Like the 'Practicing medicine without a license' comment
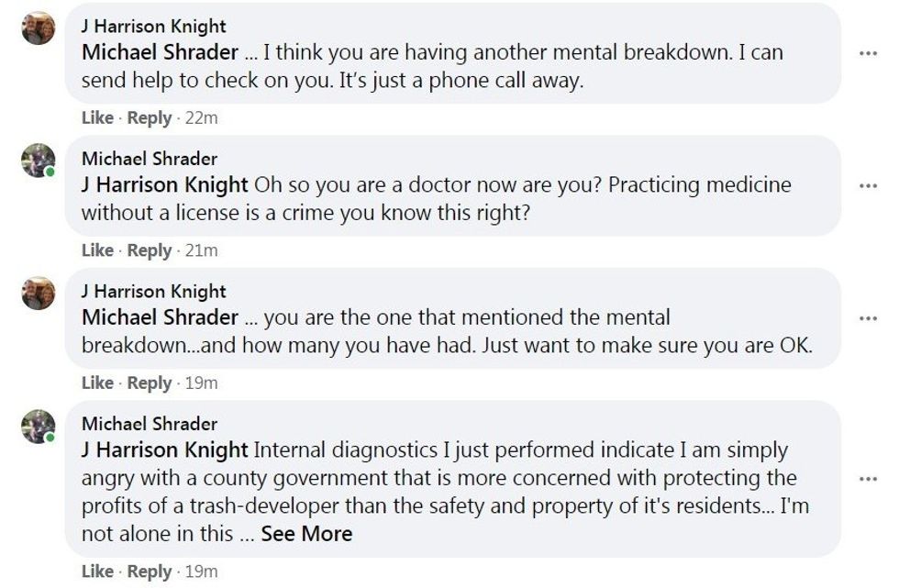 coord(97,250)
